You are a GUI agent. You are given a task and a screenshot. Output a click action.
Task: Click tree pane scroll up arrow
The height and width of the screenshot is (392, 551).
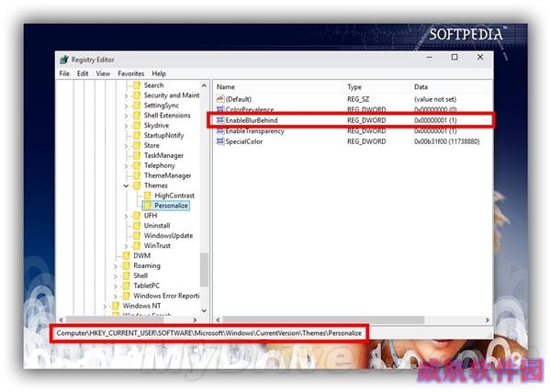click(x=204, y=85)
